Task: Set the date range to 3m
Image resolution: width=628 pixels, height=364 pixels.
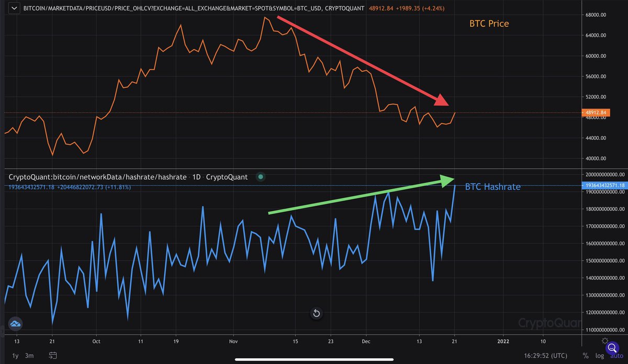Action: 29,356
